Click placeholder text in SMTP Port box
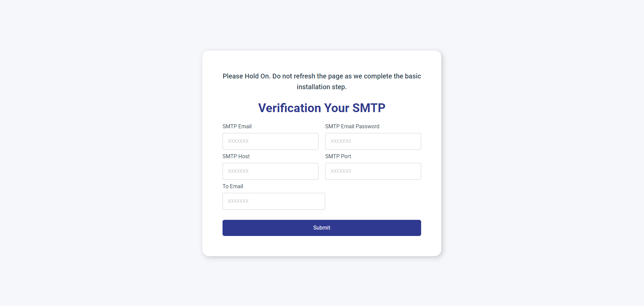This screenshot has height=306, width=644. click(341, 171)
